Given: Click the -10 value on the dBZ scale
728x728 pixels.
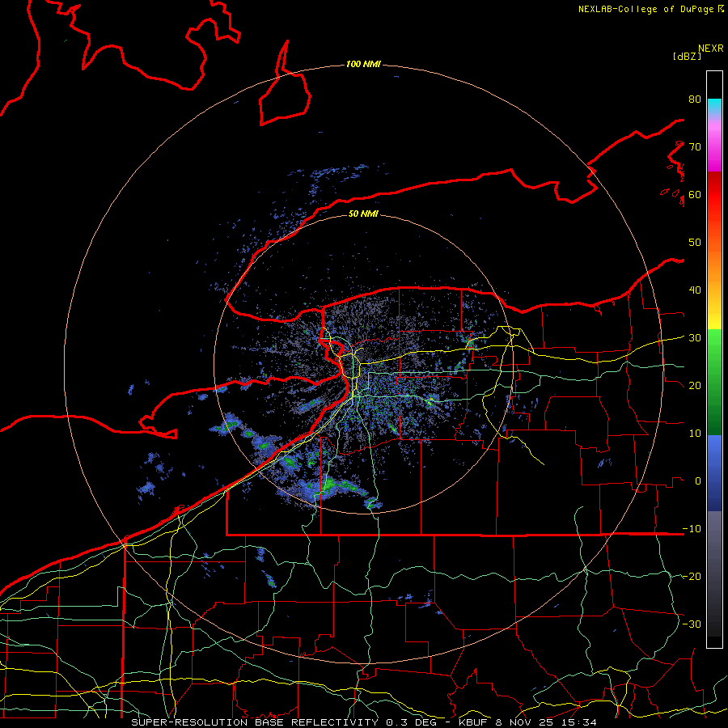Looking at the screenshot, I should tap(692, 529).
